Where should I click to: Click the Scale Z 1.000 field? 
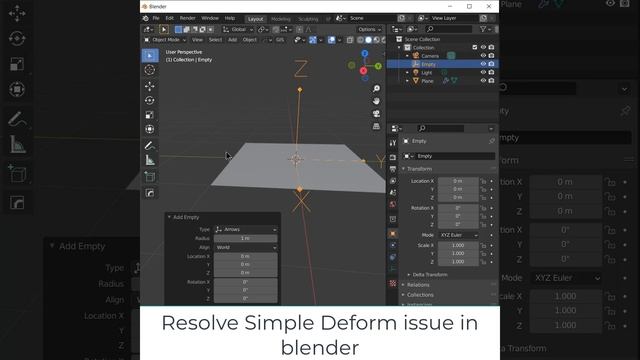[458, 262]
